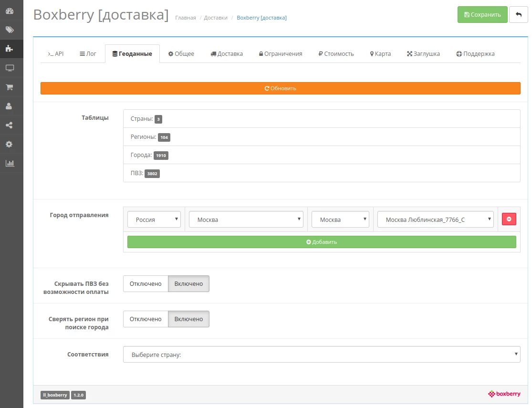Open the customers person icon in sidebar
Viewport: 532px width, 408px height.
pyautogui.click(x=10, y=106)
